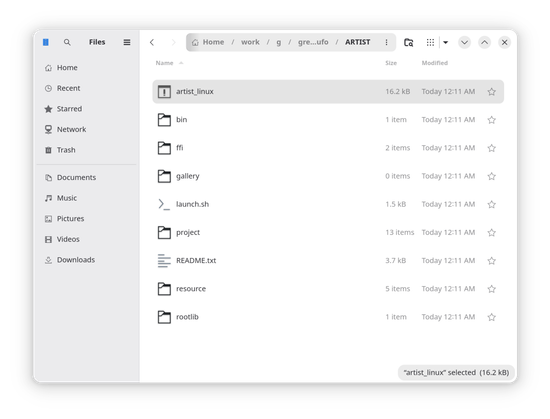Star the gallery folder
Image resolution: width=550 pixels, height=419 pixels.
[491, 176]
